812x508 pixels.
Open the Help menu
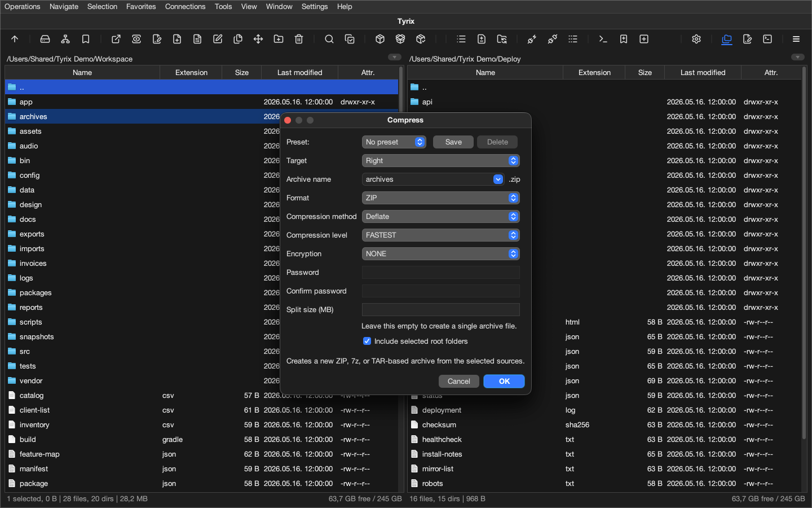coord(345,7)
